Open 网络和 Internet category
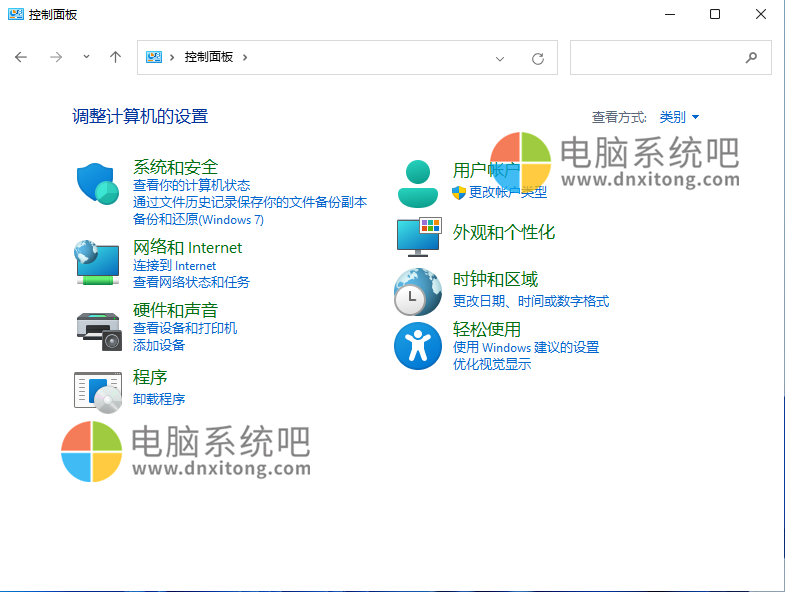 point(187,247)
